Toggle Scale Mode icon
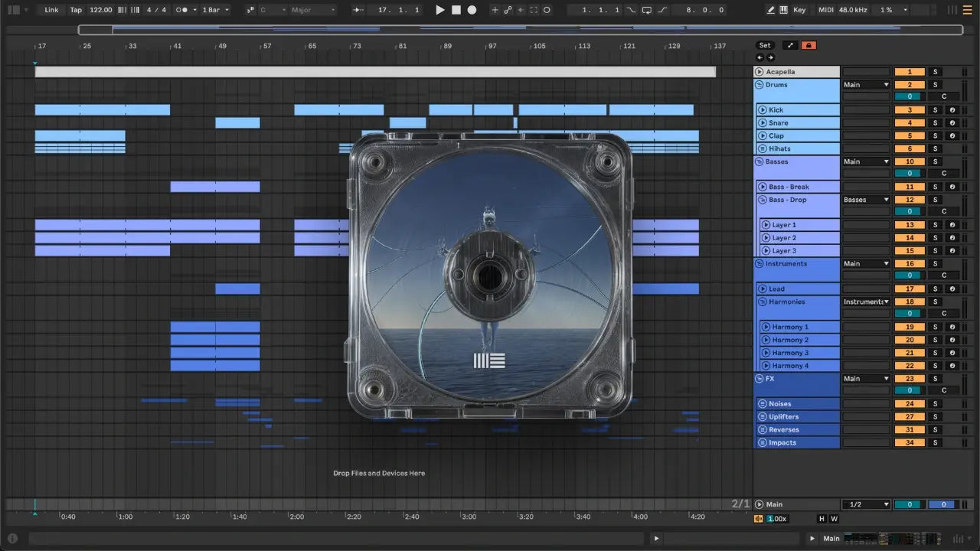The image size is (980, 551). 251,10
